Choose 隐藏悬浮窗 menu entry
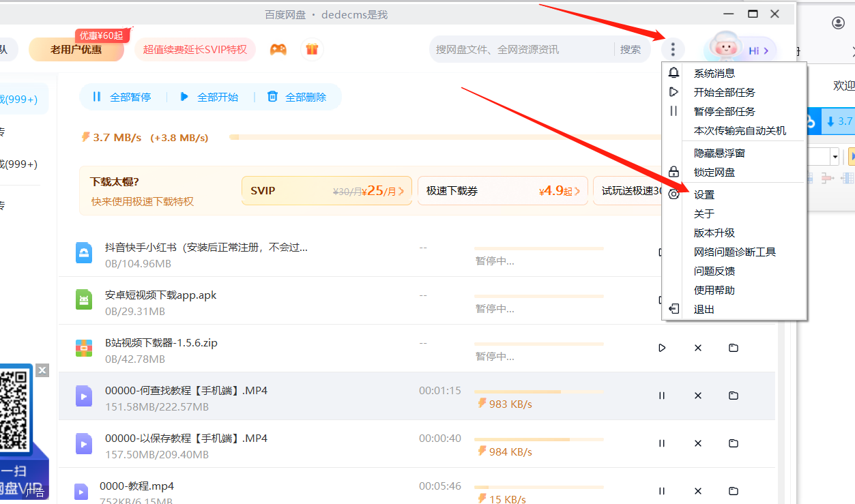This screenshot has height=504, width=855. click(719, 153)
